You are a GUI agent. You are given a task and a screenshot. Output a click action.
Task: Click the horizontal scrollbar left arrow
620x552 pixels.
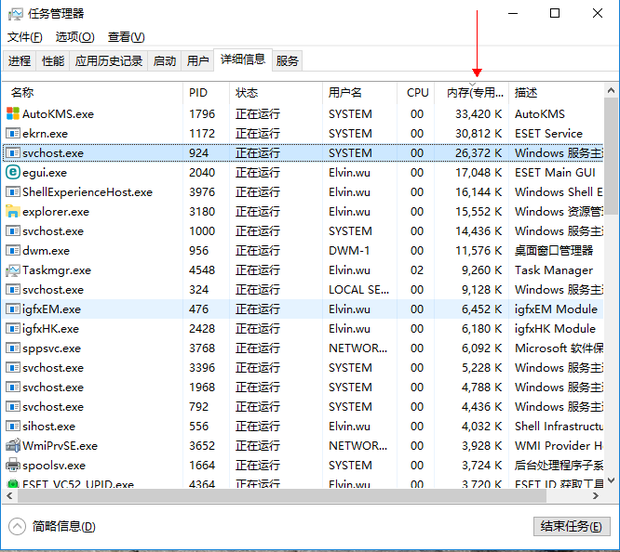click(9, 495)
